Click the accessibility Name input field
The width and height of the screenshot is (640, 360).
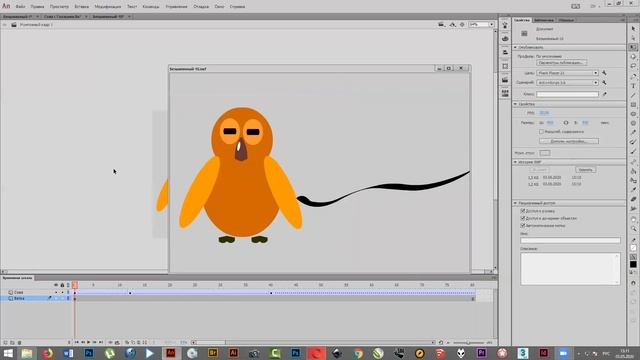[570, 240]
